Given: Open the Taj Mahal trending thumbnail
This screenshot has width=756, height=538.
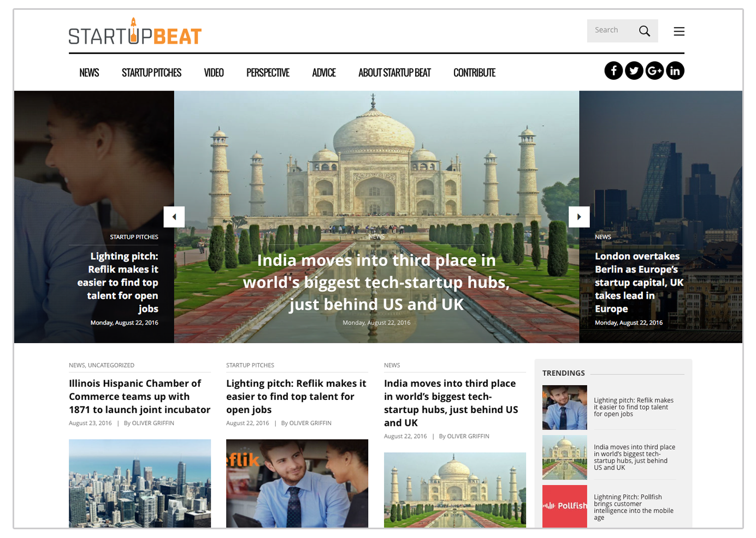Looking at the screenshot, I should click(x=564, y=457).
